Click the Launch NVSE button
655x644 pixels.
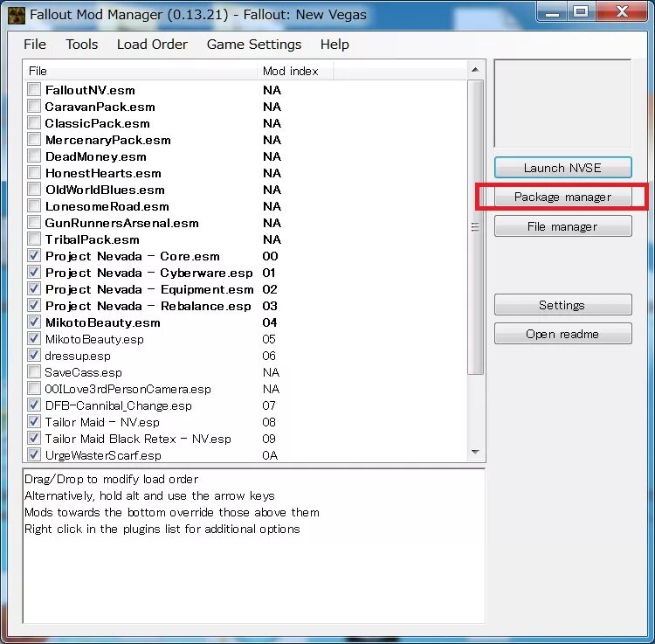tap(562, 168)
